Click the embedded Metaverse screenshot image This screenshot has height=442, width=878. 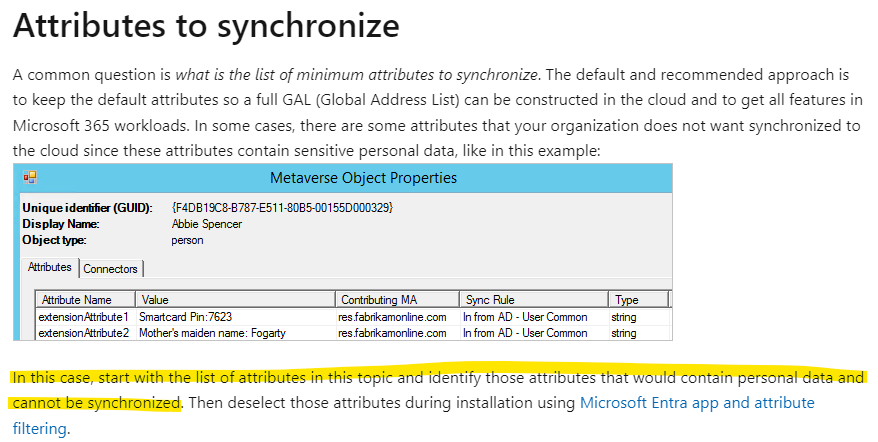coord(343,252)
